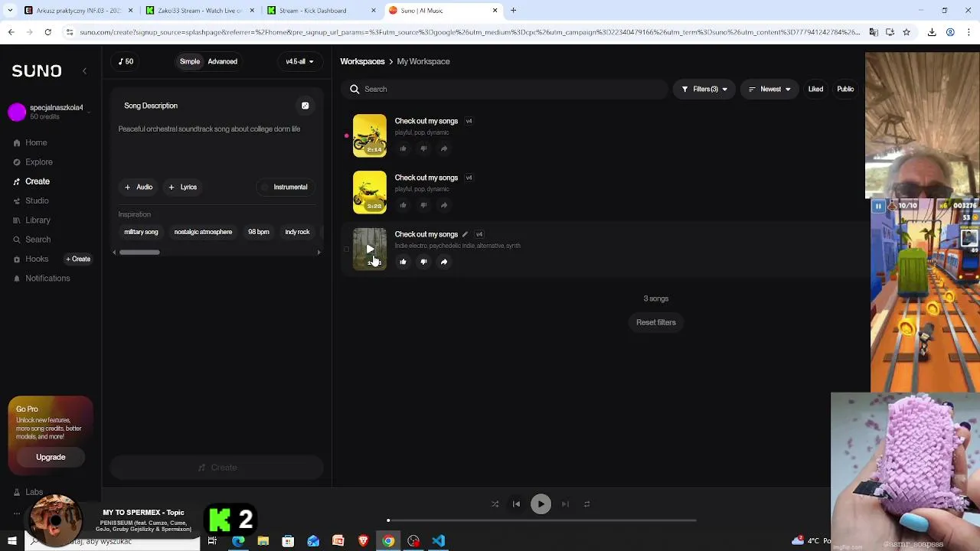980x551 pixels.
Task: Open VS Code from the Windows taskbar
Action: tap(439, 541)
